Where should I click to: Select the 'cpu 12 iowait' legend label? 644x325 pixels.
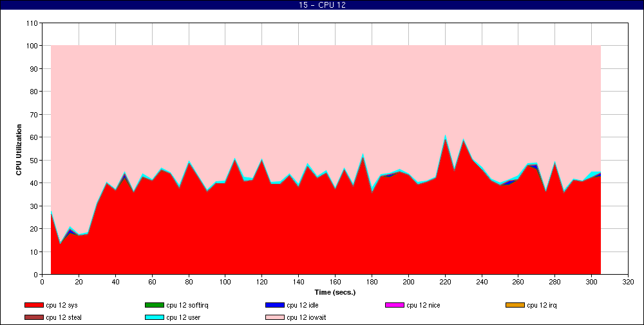[307, 317]
